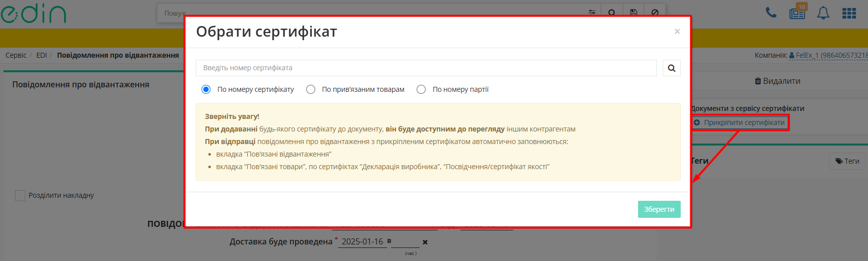Close the 'Обрати сертифікат' dialog with the X
The height and width of the screenshot is (261, 868).
677,32
